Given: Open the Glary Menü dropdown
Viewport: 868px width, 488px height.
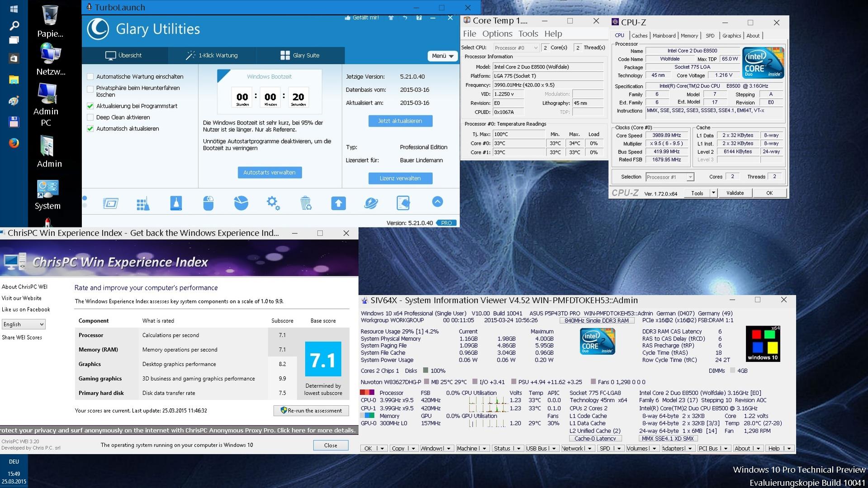Looking at the screenshot, I should pos(442,56).
